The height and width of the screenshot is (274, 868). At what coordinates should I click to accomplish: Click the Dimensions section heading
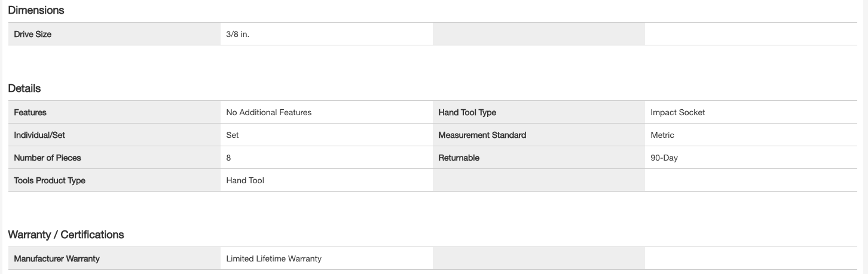coord(36,10)
